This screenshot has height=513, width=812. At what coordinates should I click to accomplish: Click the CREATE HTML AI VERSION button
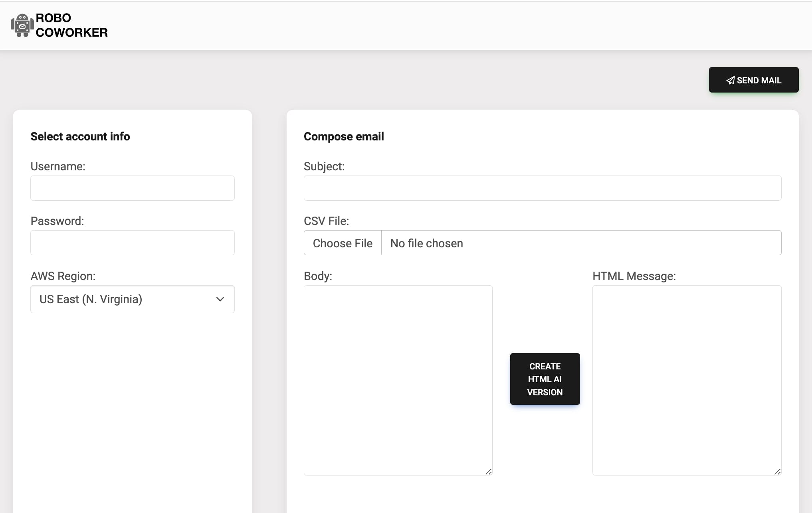tap(545, 379)
